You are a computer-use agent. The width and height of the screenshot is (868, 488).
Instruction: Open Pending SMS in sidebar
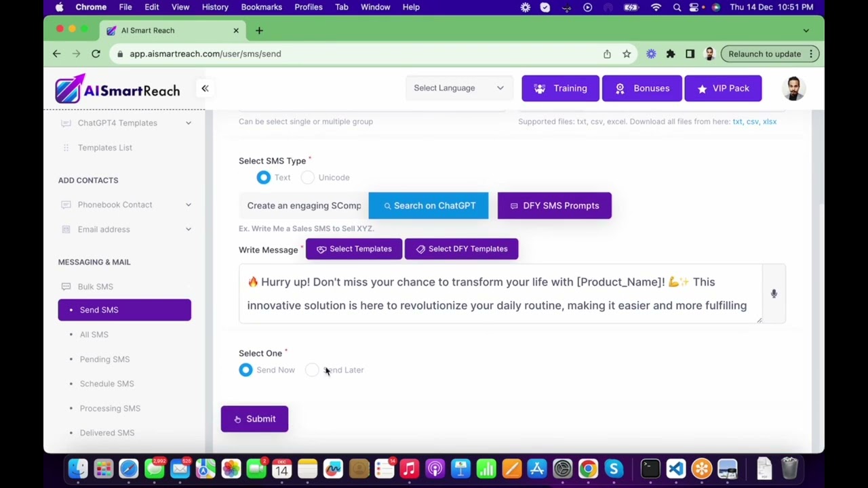pos(104,359)
